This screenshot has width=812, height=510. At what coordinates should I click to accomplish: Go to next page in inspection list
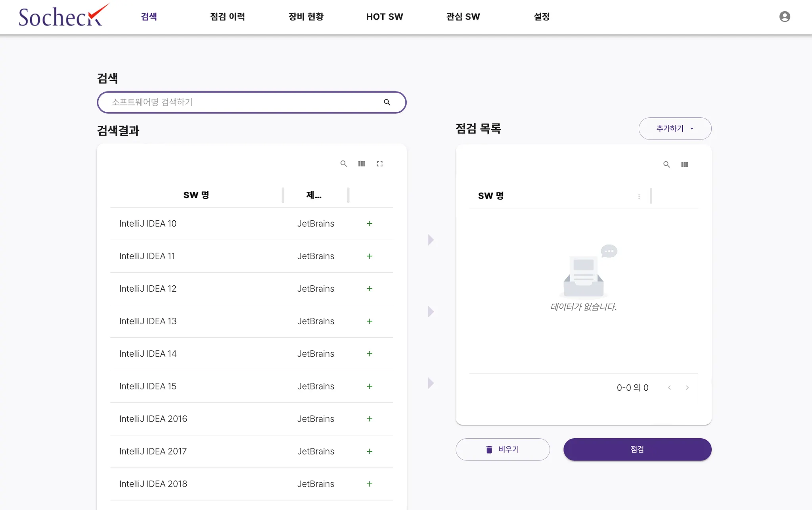(687, 388)
